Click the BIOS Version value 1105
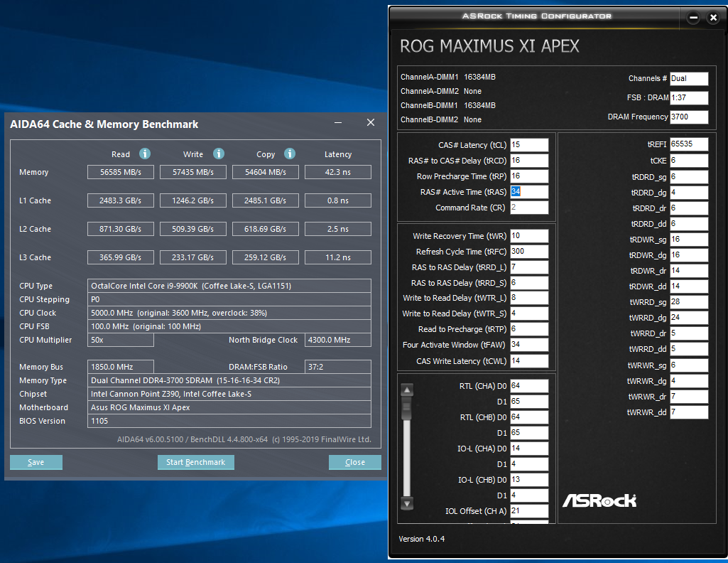Viewport: 728px width, 563px height. [x=229, y=421]
